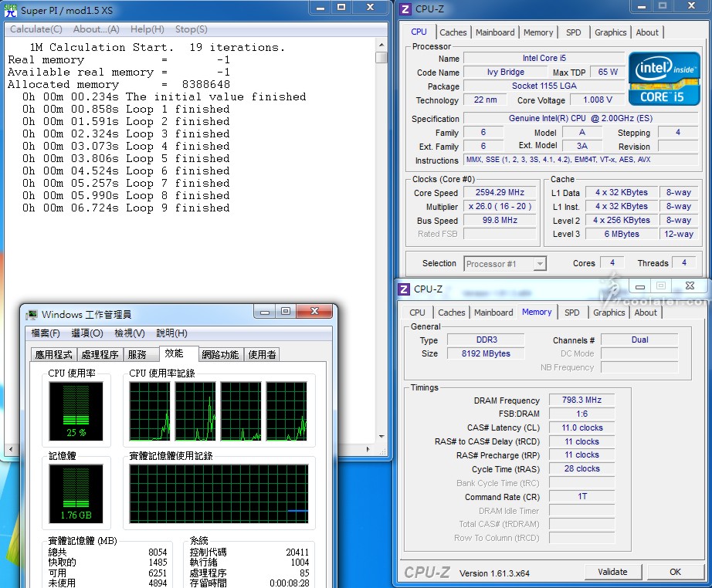
Task: Click the Super PI vertical scrollbar thumb
Action: coord(381,57)
